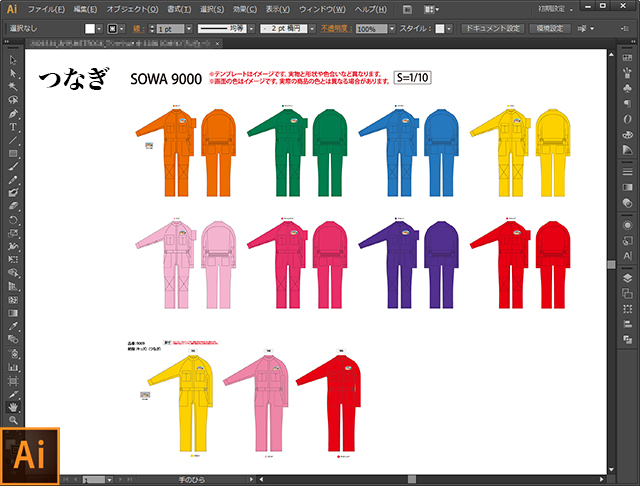
Task: Activate the Lasso tool
Action: coord(13,100)
